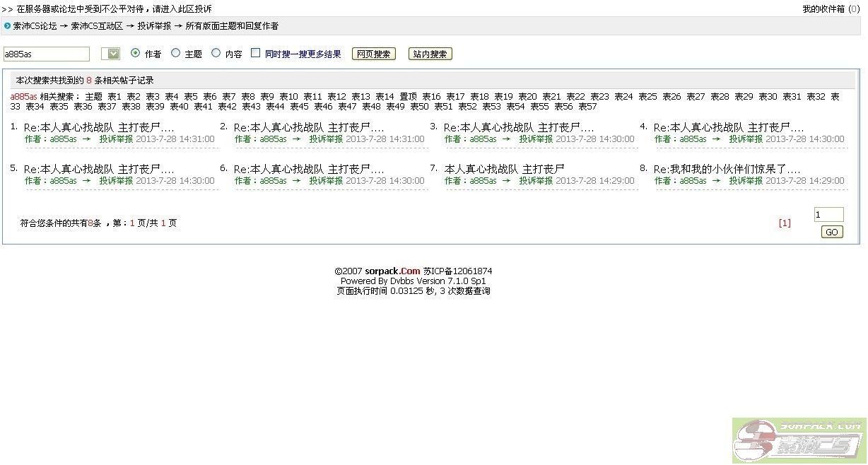The image size is (868, 465).
Task: Select the 内容 radio button
Action: tap(216, 53)
